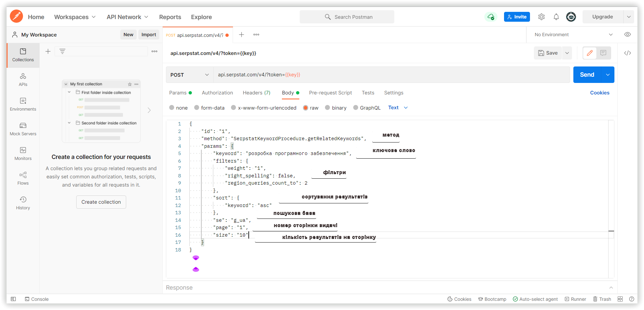Open the Collections sidebar panel
Viewport: 644px width, 310px height.
[x=23, y=55]
